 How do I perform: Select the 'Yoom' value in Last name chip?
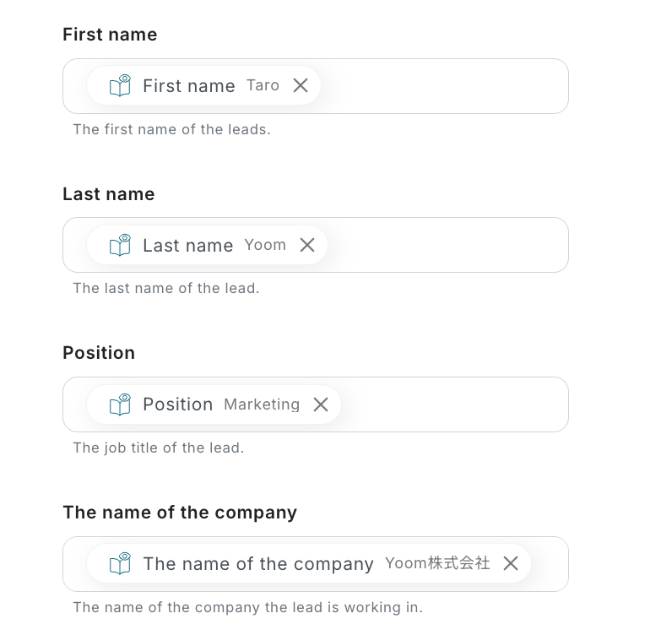[x=265, y=245]
